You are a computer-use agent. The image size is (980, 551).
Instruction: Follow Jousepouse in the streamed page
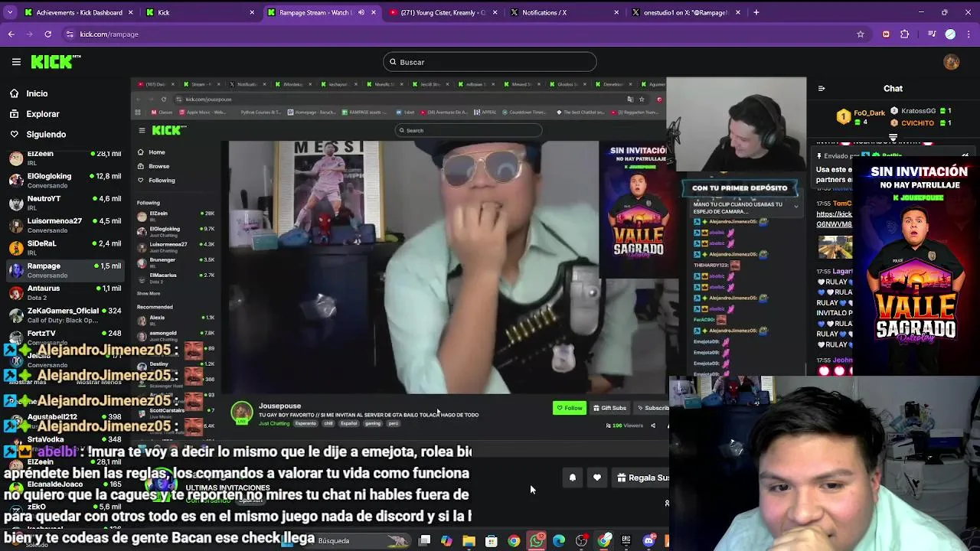pos(570,408)
